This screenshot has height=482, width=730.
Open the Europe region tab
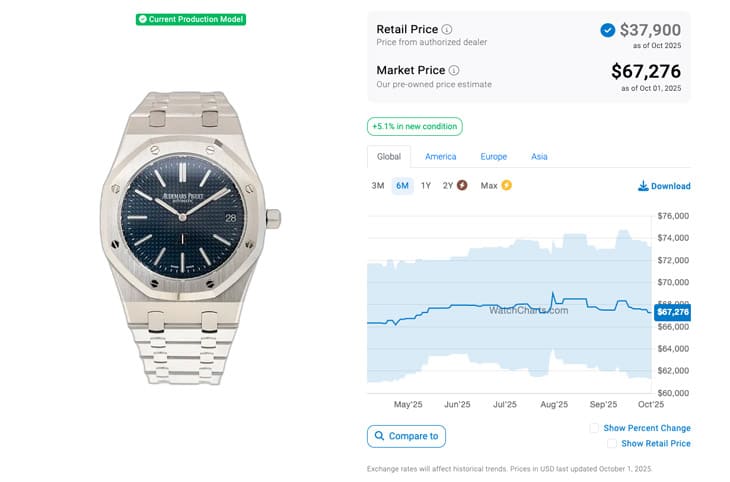(493, 157)
